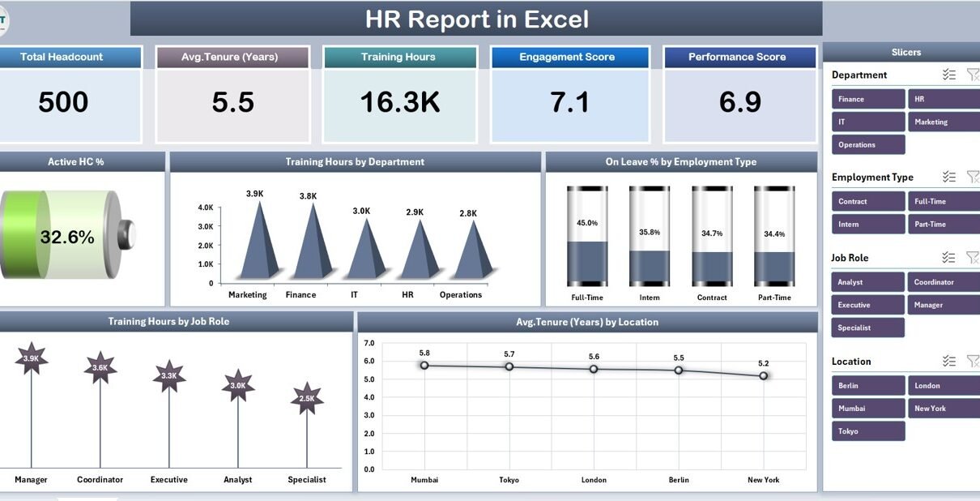Toggle multi-select icon in Employment Type slicer
The width and height of the screenshot is (980, 501).
[x=949, y=177]
